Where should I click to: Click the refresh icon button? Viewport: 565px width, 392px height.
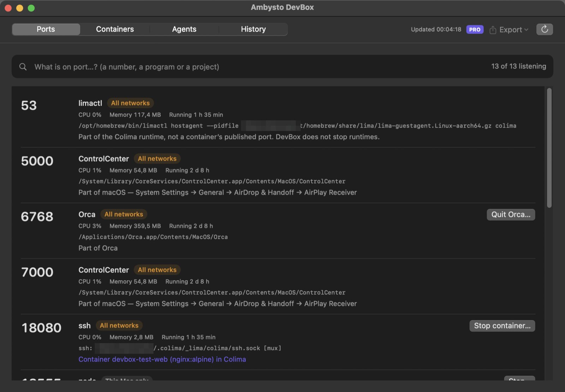coord(545,29)
